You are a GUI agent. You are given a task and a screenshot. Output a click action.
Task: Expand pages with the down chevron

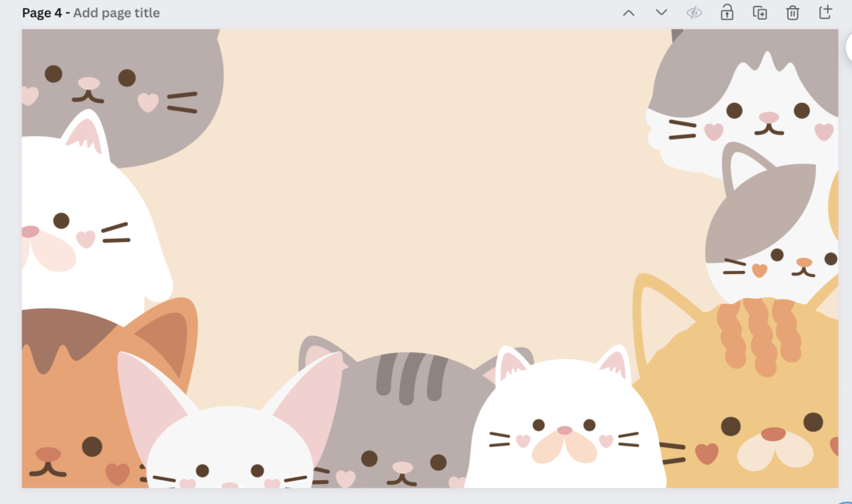click(661, 12)
